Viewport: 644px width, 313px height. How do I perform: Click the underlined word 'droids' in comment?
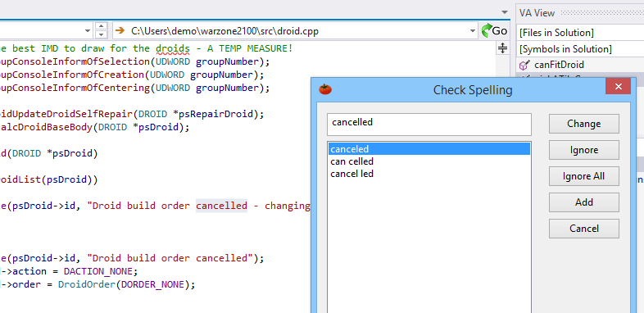point(173,48)
